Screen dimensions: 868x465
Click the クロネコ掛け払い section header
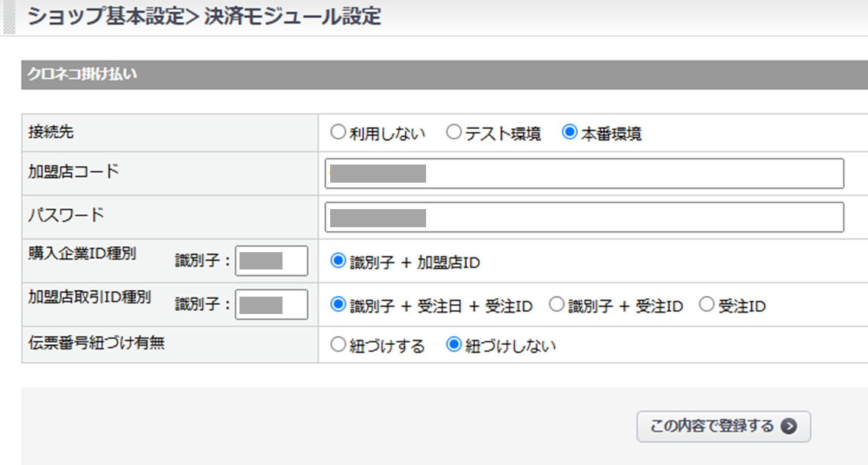tap(82, 74)
